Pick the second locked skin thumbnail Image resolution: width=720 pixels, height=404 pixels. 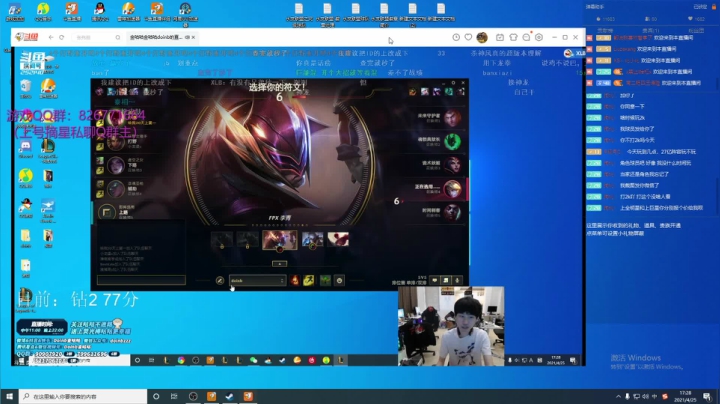(247, 239)
